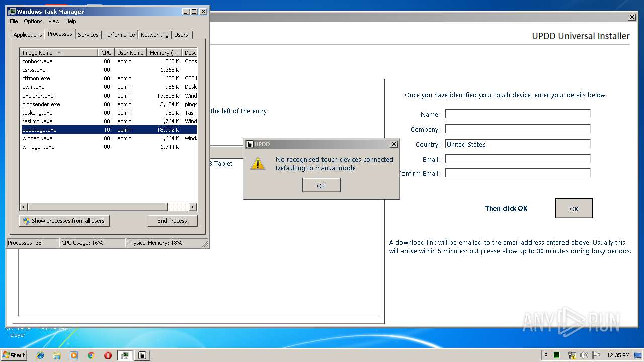Sort processes by CPU column
This screenshot has height=362, width=644.
pyautogui.click(x=106, y=53)
